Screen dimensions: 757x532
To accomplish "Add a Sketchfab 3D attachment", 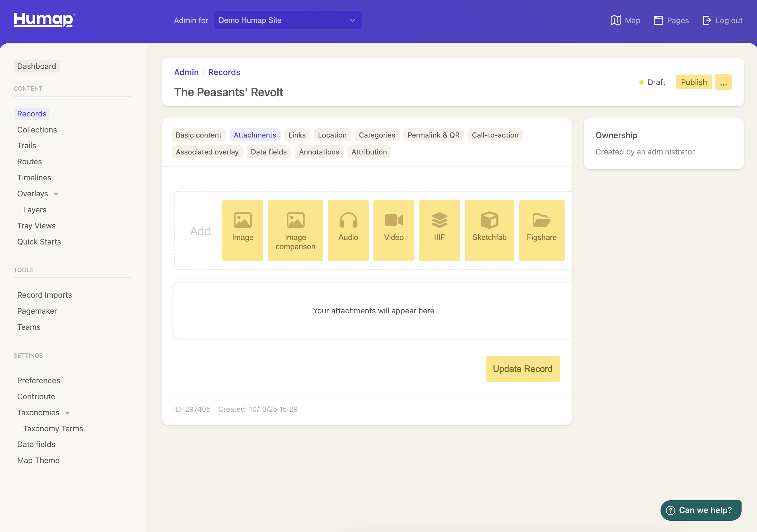I will (489, 230).
